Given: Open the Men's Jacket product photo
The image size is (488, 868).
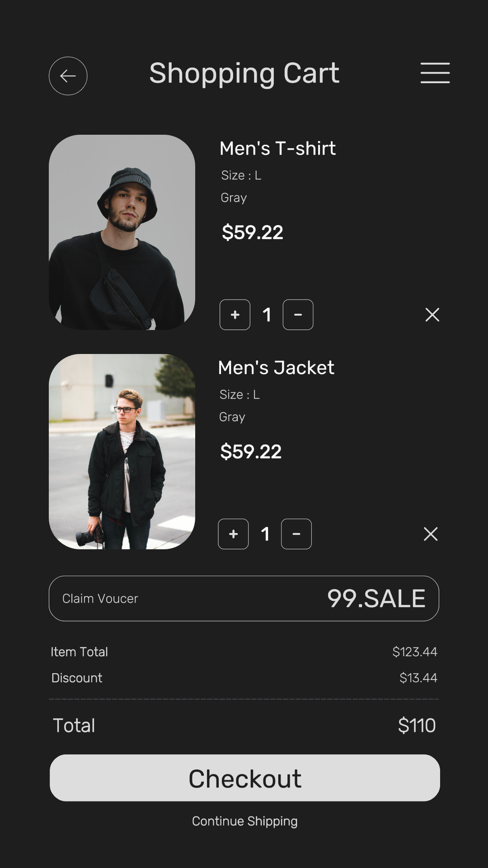Looking at the screenshot, I should click(122, 452).
